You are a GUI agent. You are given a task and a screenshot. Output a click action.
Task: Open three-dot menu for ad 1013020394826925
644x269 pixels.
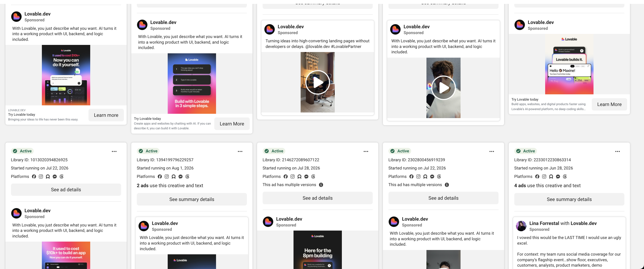[x=114, y=152]
